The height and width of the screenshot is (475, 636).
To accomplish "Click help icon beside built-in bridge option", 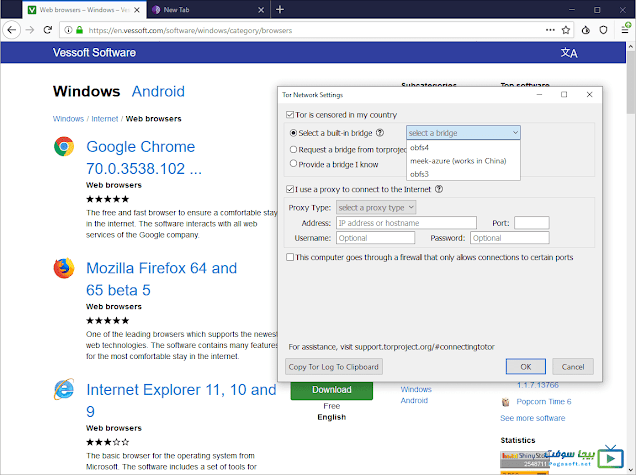I will click(380, 133).
